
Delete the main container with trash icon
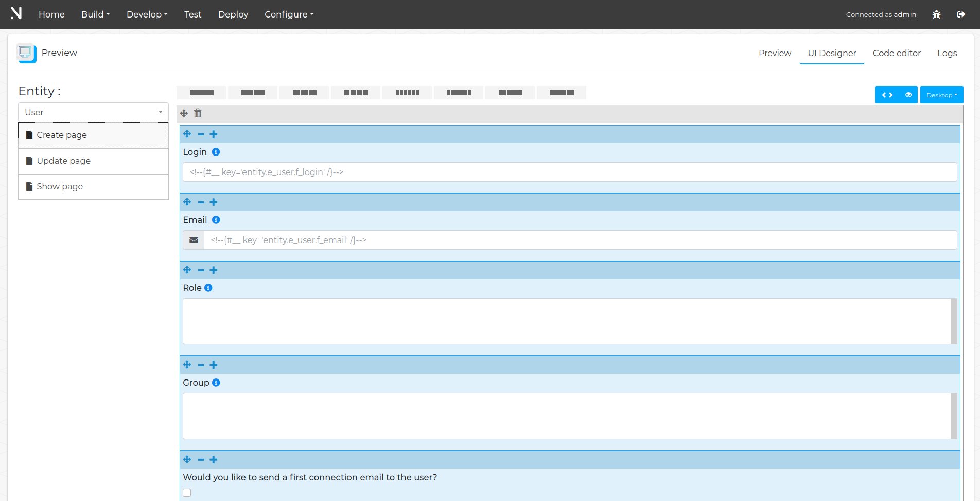[198, 113]
